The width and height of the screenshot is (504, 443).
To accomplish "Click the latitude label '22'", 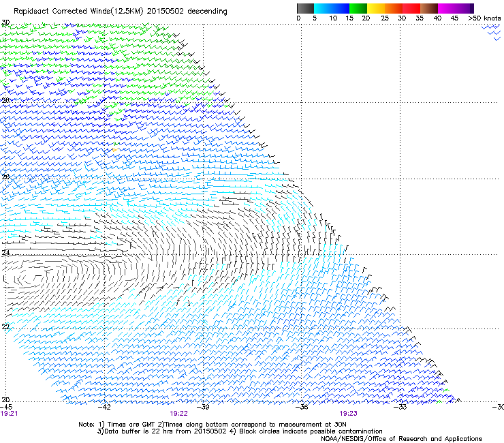I will point(5,326).
